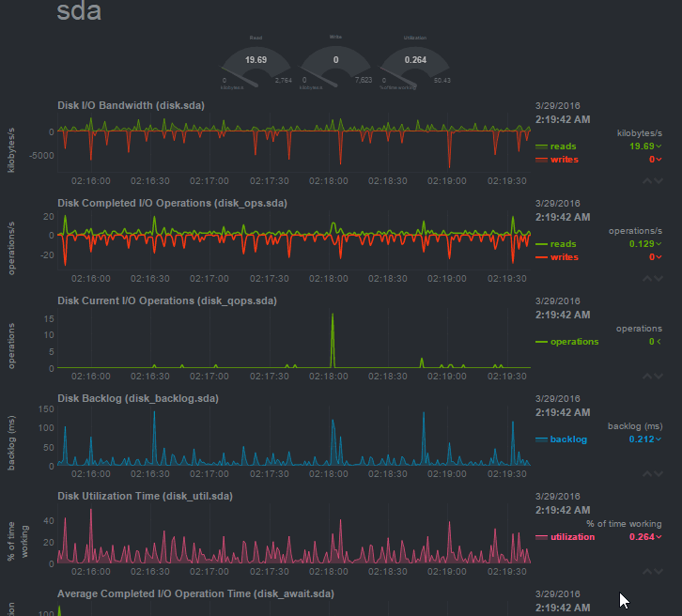Toggle the backlog dimension in the legend
The width and height of the screenshot is (682, 616).
pyautogui.click(x=568, y=439)
